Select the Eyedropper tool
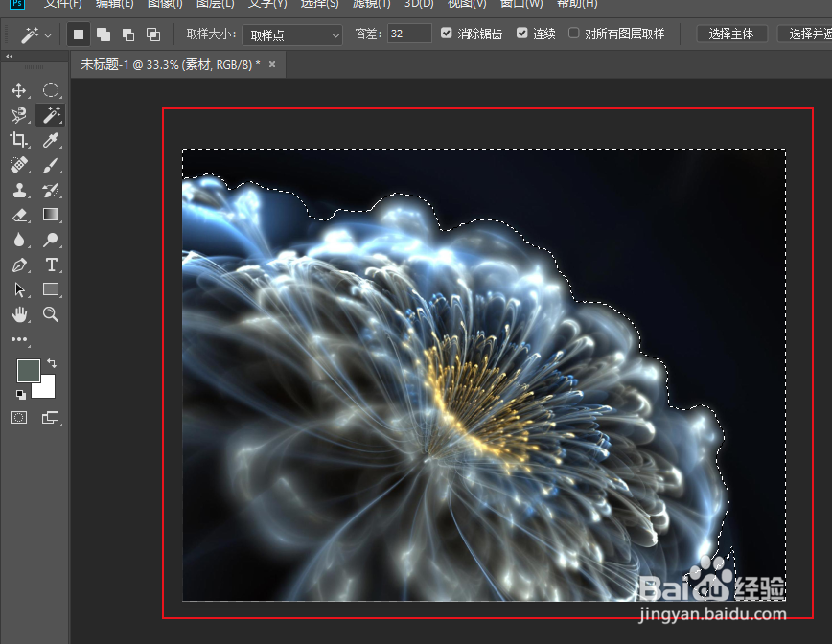 pos(51,140)
